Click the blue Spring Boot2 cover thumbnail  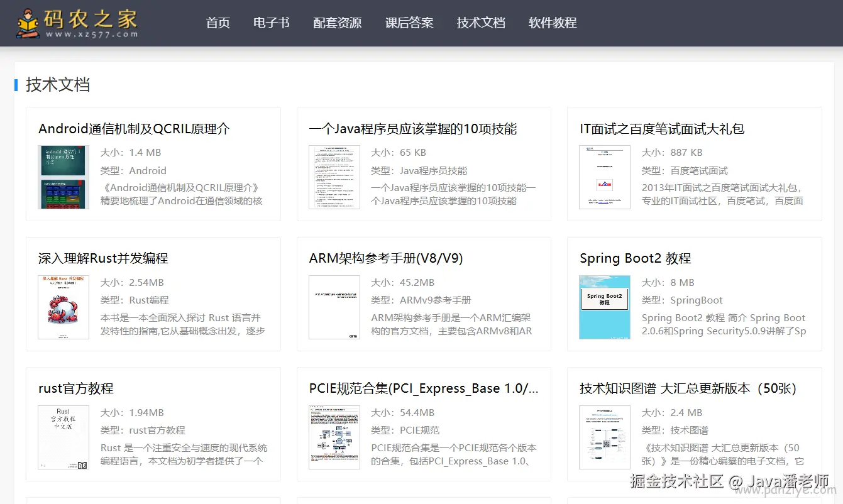point(605,307)
